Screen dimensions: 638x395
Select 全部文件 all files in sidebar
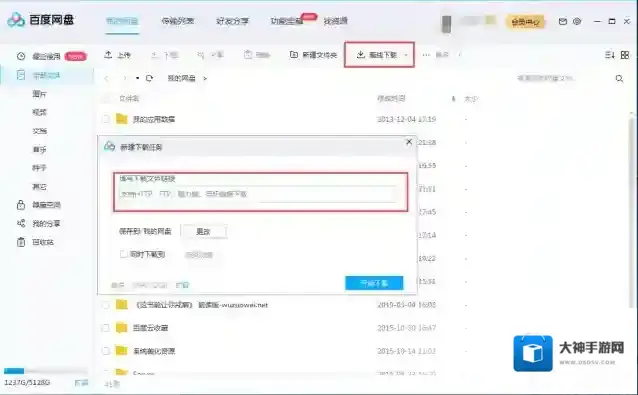pos(46,75)
